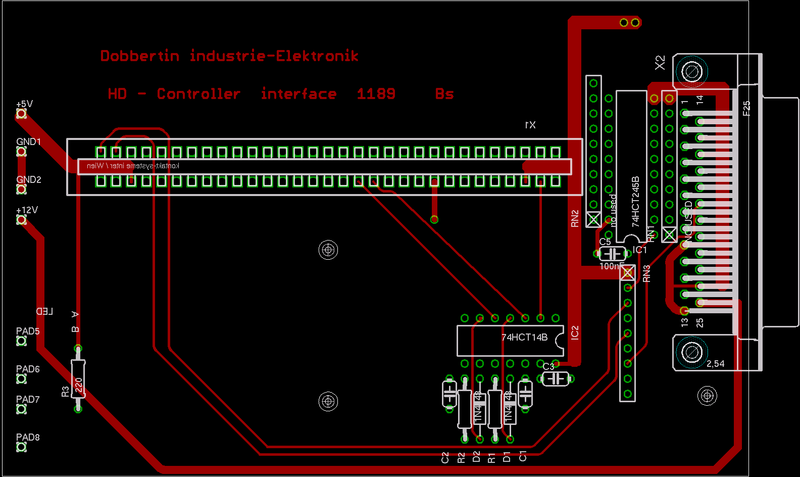Click the +12V supply pad
The height and width of the screenshot is (477, 800).
coord(20,222)
